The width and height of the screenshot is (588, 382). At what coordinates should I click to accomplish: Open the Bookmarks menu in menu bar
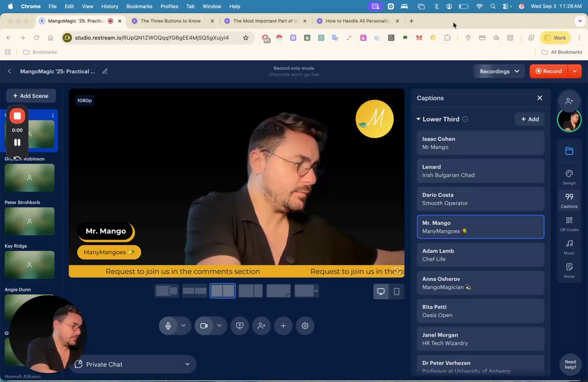click(139, 6)
